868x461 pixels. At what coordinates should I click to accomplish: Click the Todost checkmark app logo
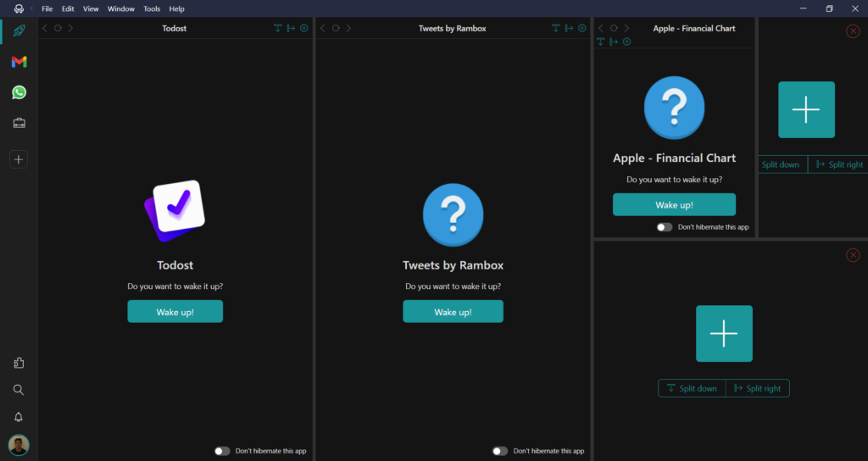tap(175, 210)
